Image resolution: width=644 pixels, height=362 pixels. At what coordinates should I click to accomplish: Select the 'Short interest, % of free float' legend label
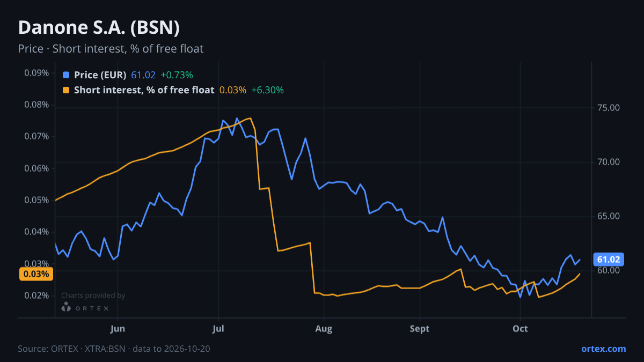[144, 90]
